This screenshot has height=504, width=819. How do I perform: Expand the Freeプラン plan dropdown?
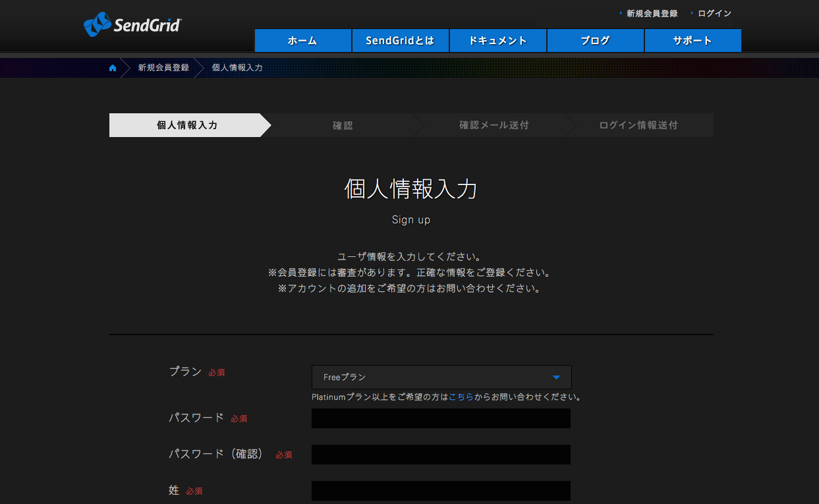441,378
